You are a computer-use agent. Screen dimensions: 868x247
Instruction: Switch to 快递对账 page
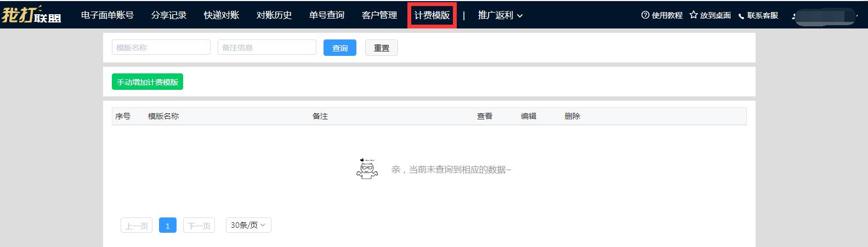coord(222,15)
